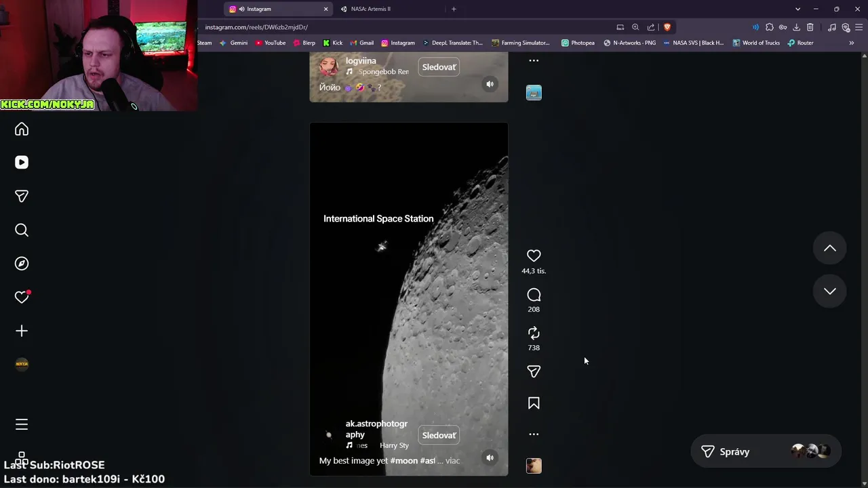Open logviina profile link

(361, 61)
